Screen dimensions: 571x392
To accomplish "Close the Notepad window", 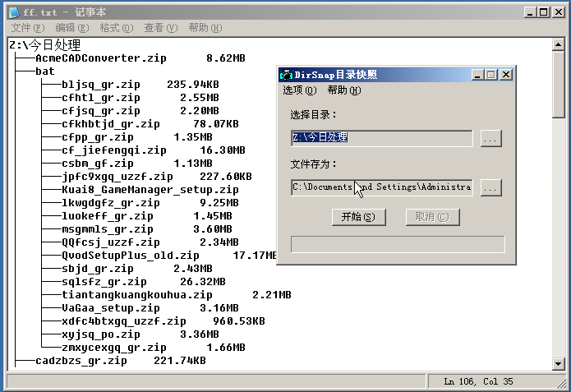I will pyautogui.click(x=558, y=12).
